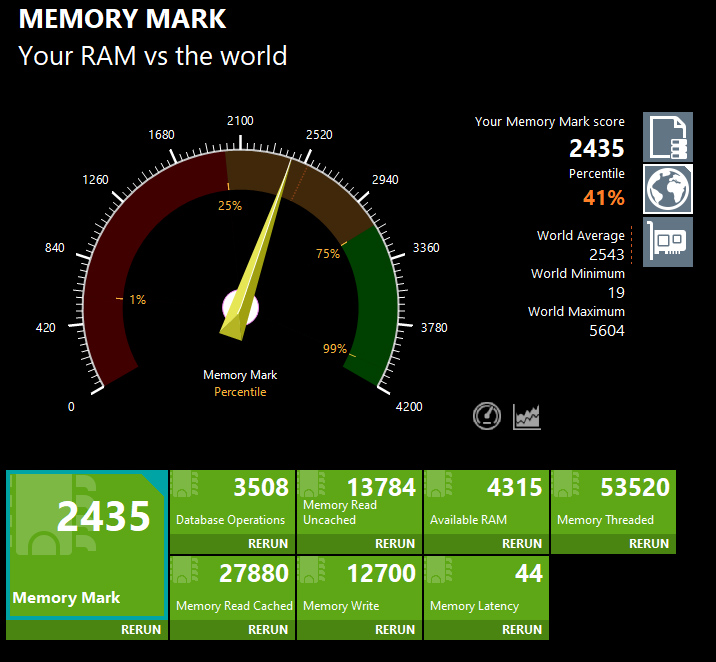Screen dimensions: 716x662
Task: Click the 25% percentile marker on gauge
Action: tap(230, 206)
